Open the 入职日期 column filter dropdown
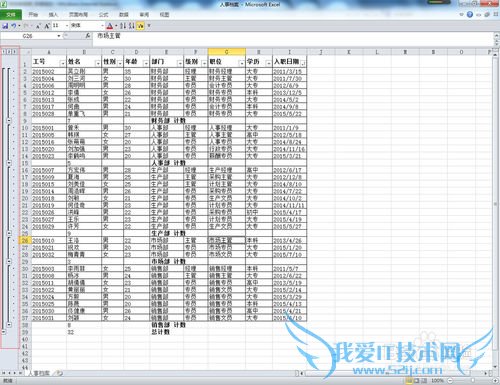 303,63
